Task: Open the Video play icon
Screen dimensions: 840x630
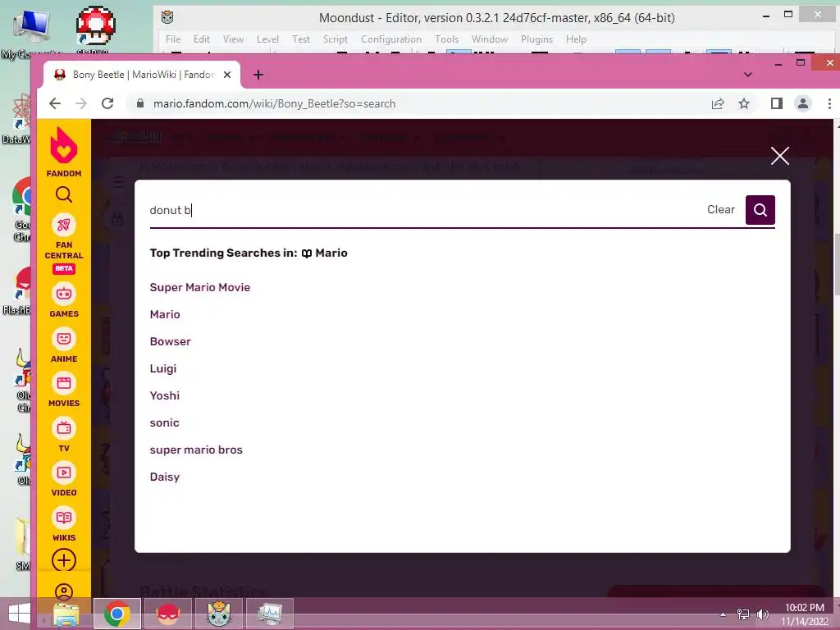Action: tap(64, 472)
